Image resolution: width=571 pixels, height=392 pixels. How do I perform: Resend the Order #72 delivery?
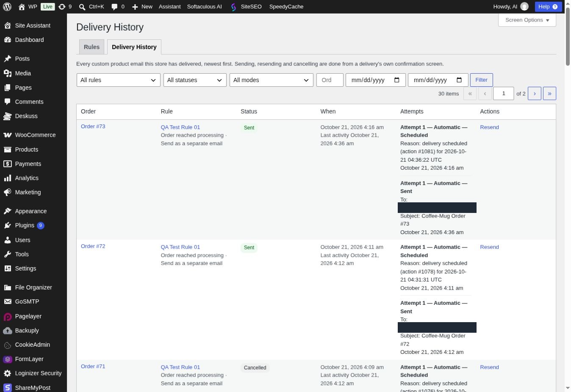(489, 247)
